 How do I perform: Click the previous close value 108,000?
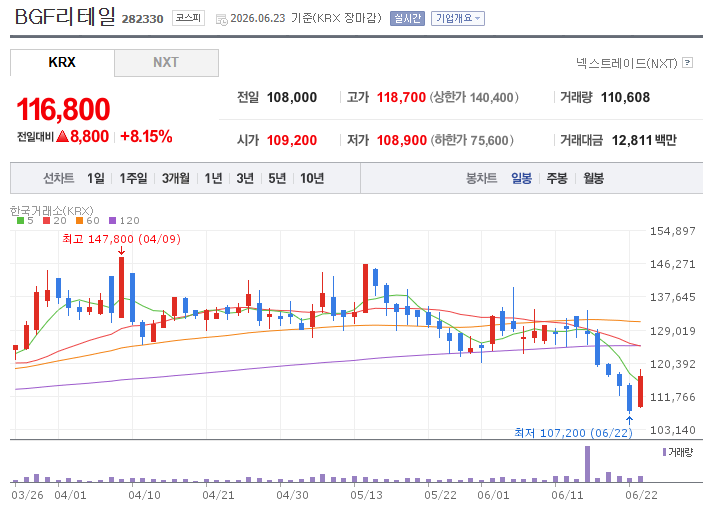click(x=292, y=97)
